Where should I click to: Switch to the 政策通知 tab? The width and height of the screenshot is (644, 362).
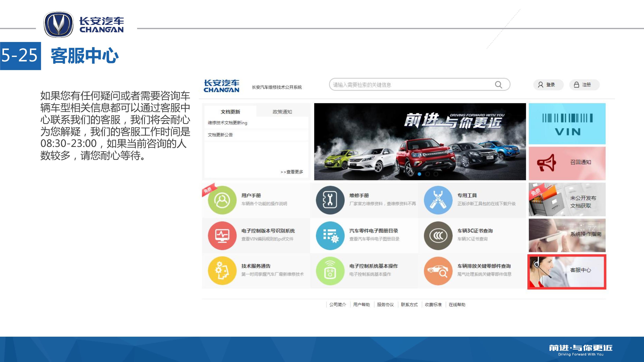pyautogui.click(x=282, y=112)
